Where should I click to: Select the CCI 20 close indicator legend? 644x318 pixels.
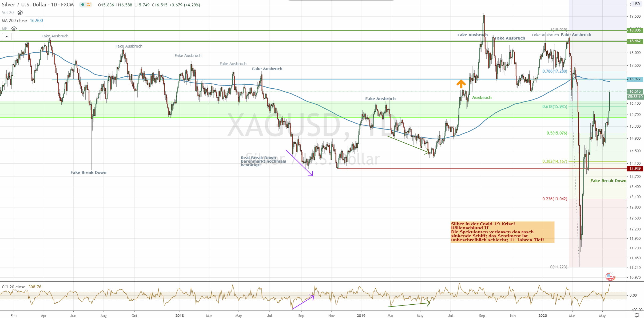pyautogui.click(x=14, y=287)
